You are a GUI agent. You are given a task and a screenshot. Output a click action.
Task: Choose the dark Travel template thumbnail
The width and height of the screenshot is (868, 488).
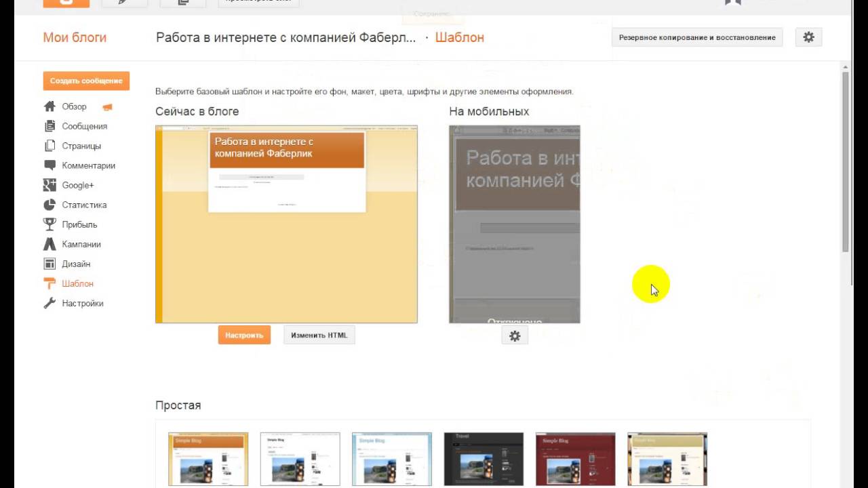point(484,459)
